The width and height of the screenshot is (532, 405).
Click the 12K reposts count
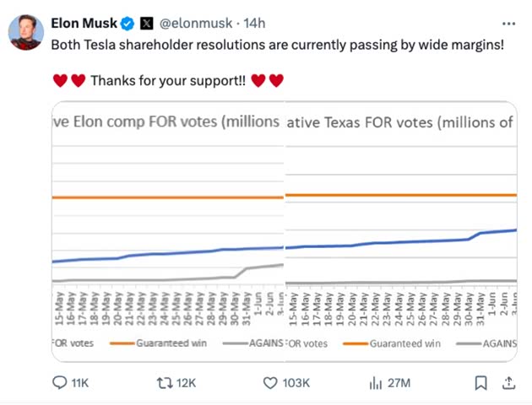[x=186, y=383]
